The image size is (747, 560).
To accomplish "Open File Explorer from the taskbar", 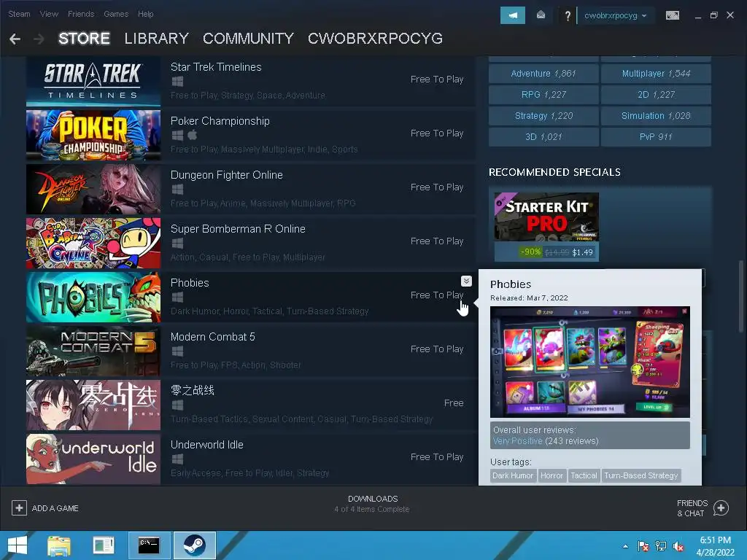I will coord(59,545).
